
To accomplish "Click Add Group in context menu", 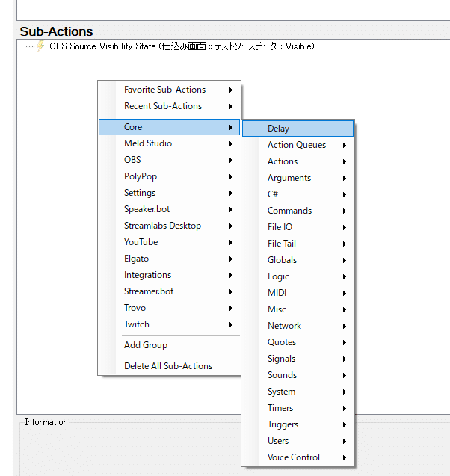I will coord(169,345).
